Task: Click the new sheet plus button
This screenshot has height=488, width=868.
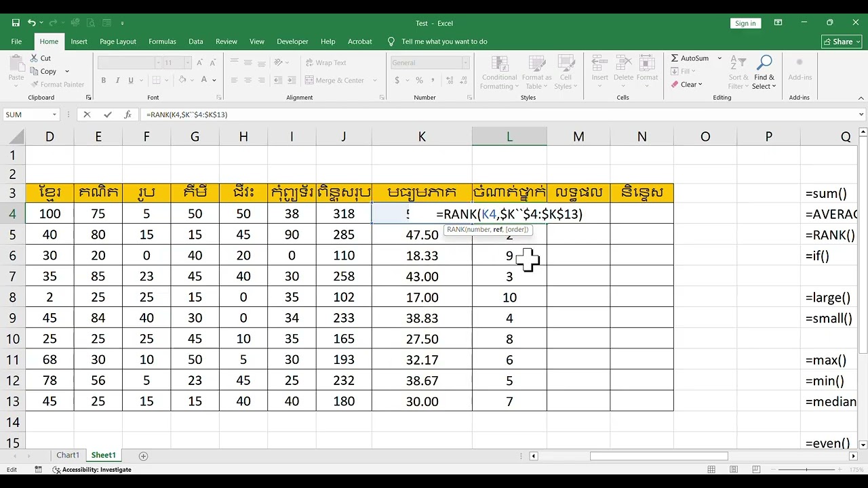Action: 143,455
